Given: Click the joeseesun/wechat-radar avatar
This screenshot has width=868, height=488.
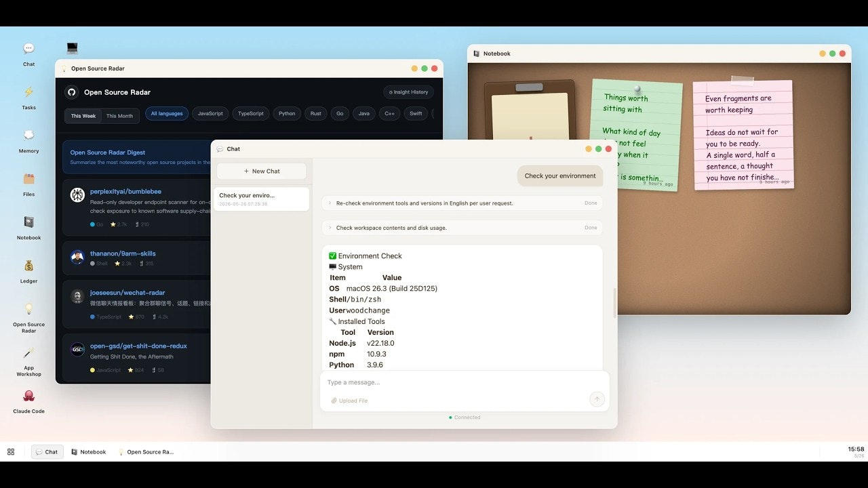Looking at the screenshot, I should [x=77, y=296].
